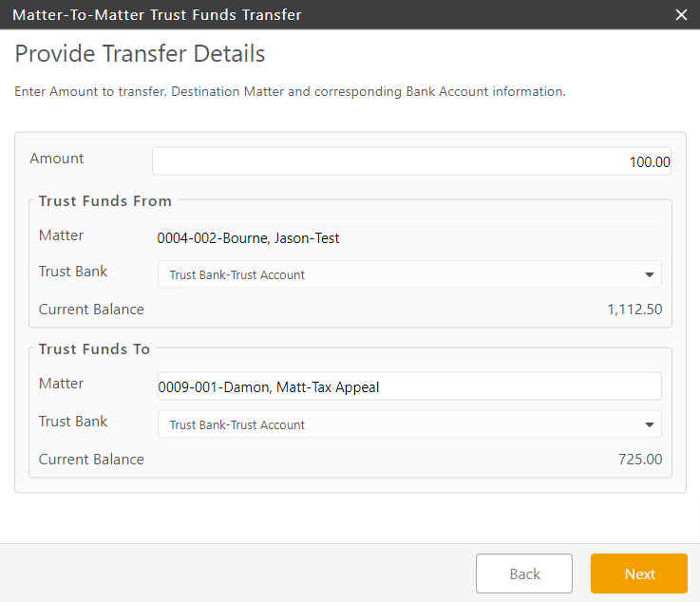Proceed by pressing the orange Next button
This screenshot has height=602, width=700.
639,574
